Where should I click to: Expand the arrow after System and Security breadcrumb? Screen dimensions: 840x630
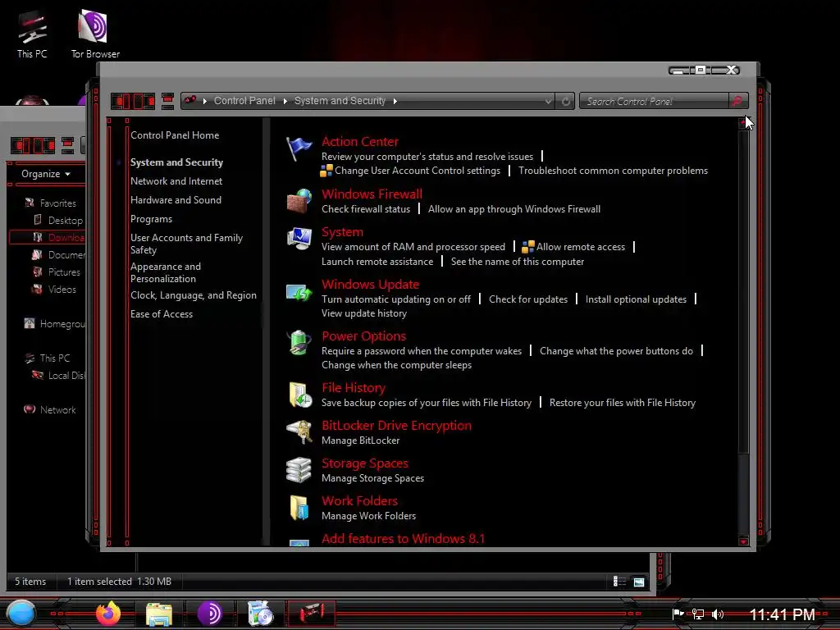tap(395, 101)
